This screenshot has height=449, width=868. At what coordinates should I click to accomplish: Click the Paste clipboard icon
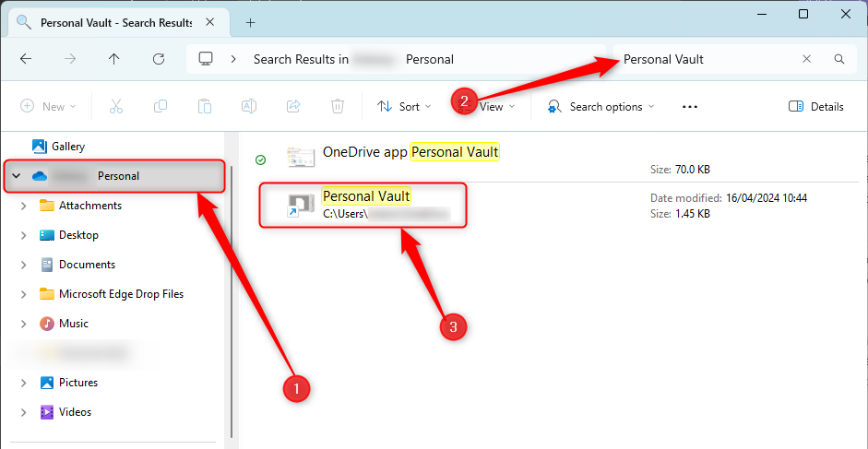[x=205, y=106]
